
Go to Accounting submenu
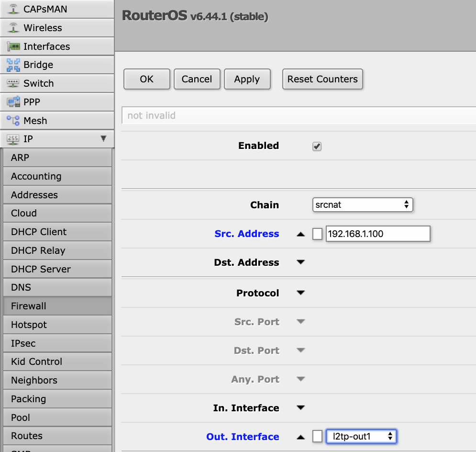57,176
